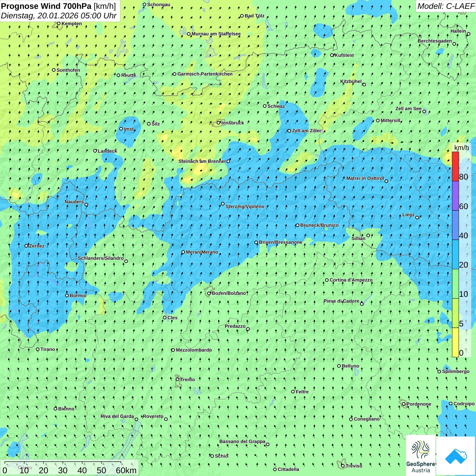This screenshot has height=476, width=476.
Task: Click the Mittersill label
Action: click(391, 120)
